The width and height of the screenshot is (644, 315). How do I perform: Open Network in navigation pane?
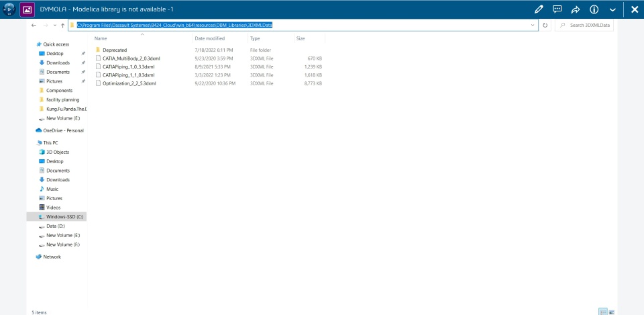pyautogui.click(x=52, y=257)
